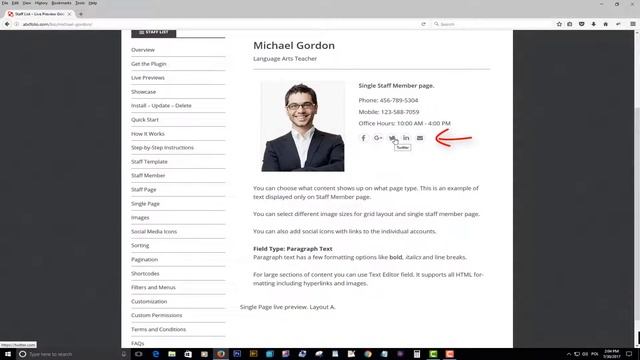
Task: Open the How It Works link
Action: (x=148, y=133)
